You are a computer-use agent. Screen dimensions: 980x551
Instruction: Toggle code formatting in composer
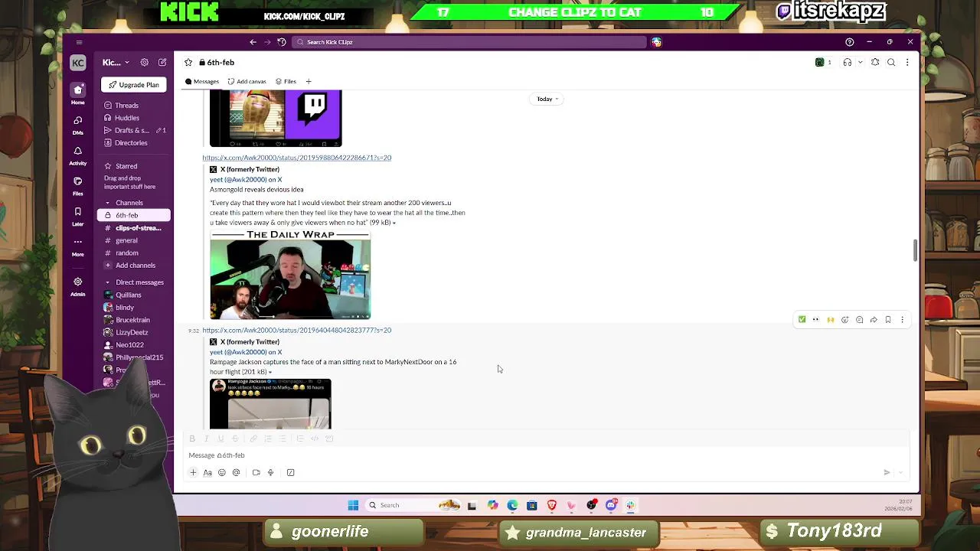(x=315, y=439)
